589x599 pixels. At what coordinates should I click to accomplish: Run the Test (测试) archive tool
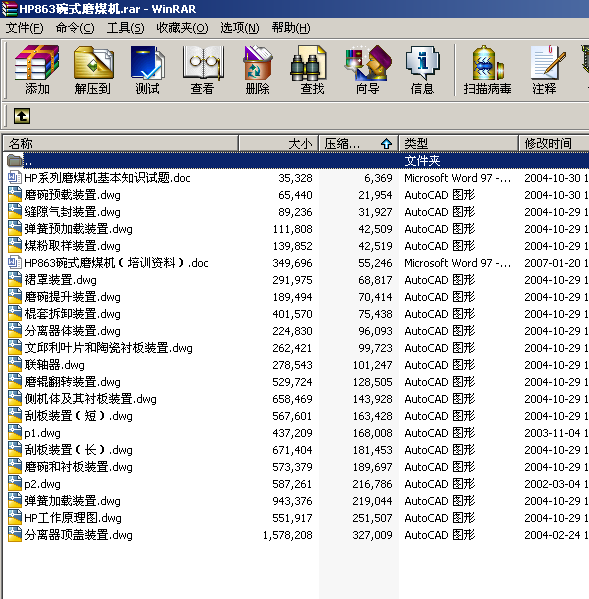tap(147, 70)
